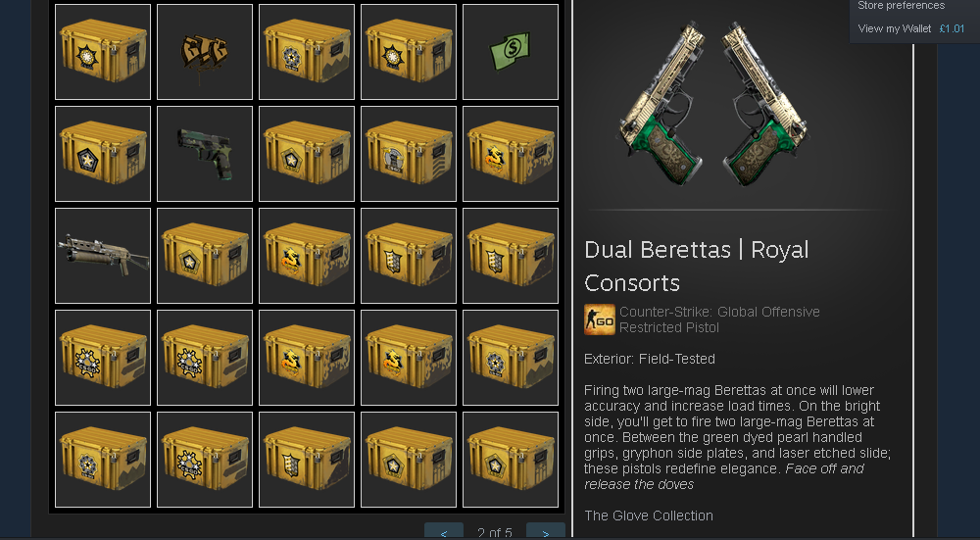The width and height of the screenshot is (980, 540).
Task: Select the third-row case beside the PP-Bizon
Action: [205, 256]
